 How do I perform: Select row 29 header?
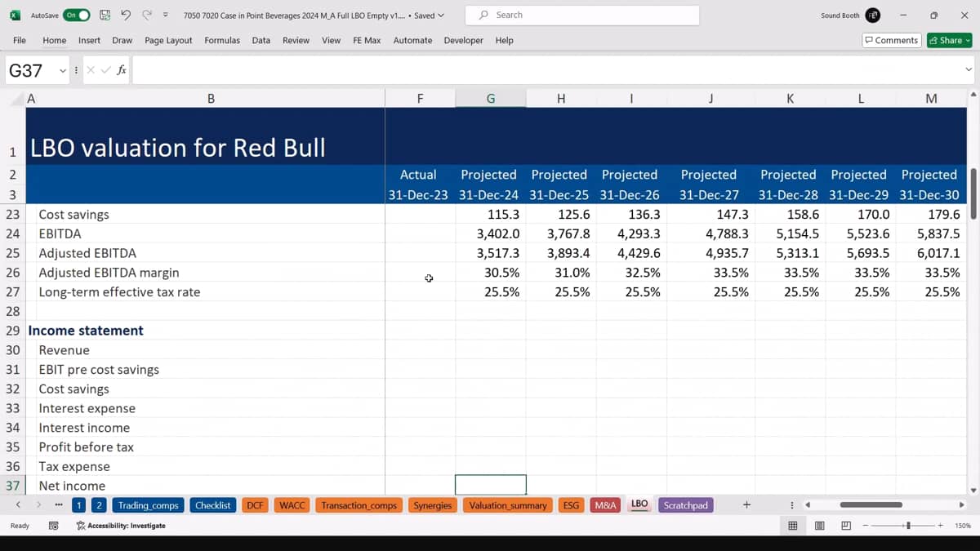point(12,331)
